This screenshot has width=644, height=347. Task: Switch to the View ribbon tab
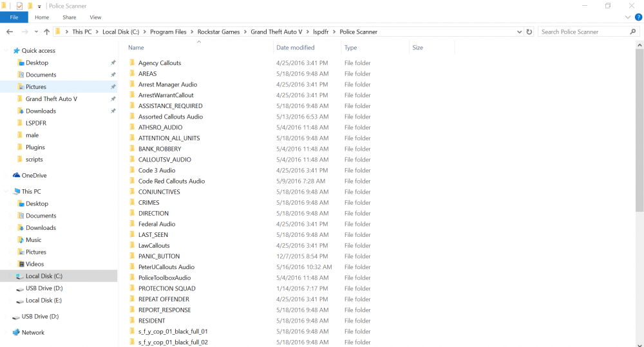click(x=95, y=17)
